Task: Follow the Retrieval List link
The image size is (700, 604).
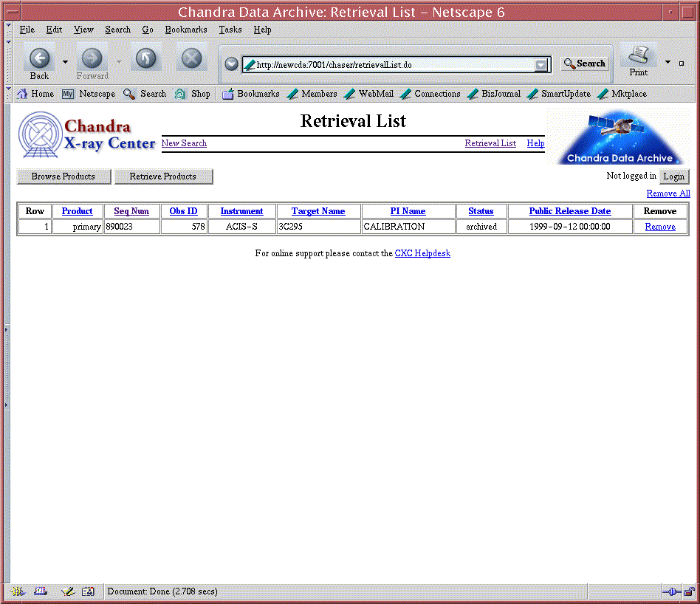Action: tap(490, 143)
